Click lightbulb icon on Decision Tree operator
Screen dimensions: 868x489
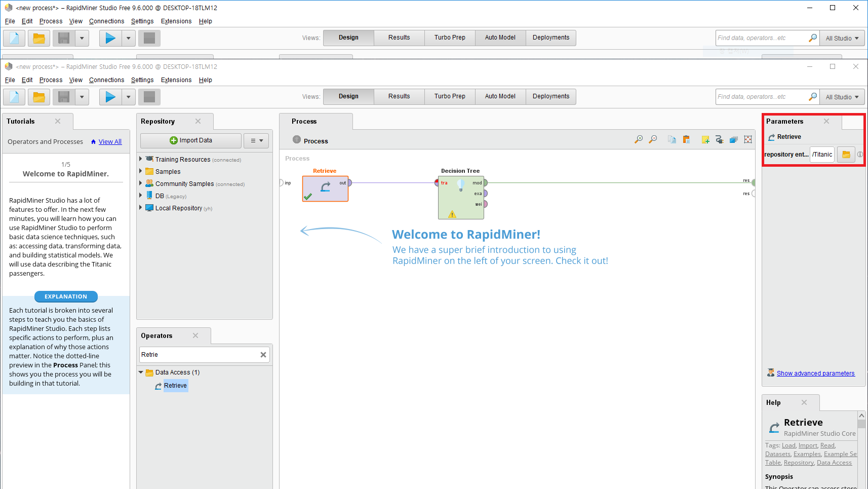point(461,185)
